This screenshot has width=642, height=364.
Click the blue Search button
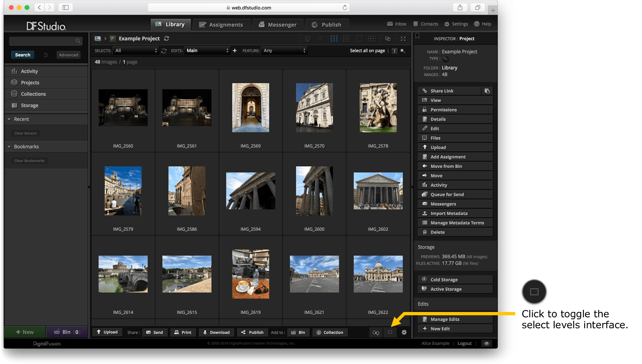(23, 55)
